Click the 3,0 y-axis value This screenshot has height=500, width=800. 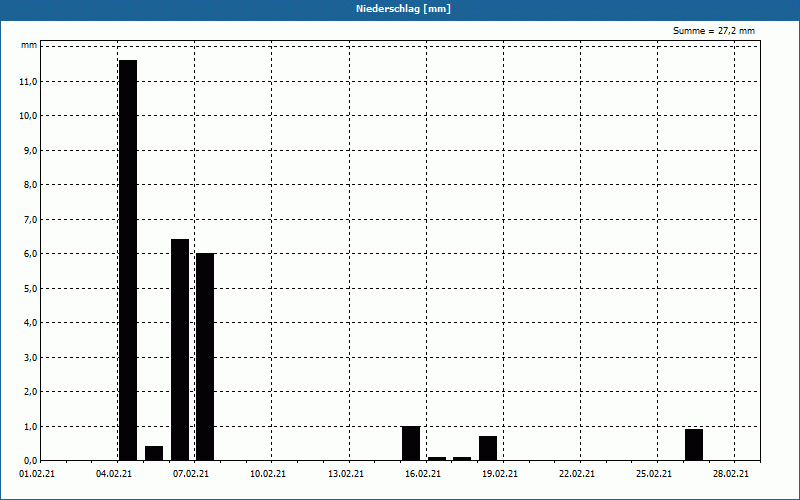31,357
